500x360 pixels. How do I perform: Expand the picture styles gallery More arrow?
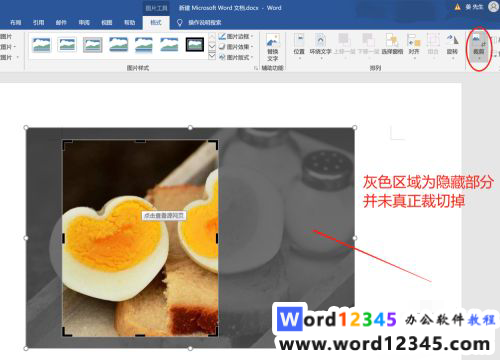212,56
